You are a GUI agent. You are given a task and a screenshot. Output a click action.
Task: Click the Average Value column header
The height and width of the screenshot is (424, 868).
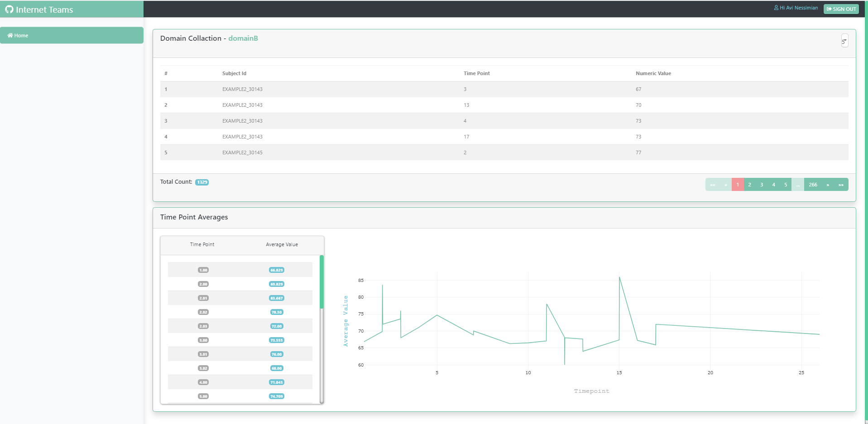tap(282, 244)
